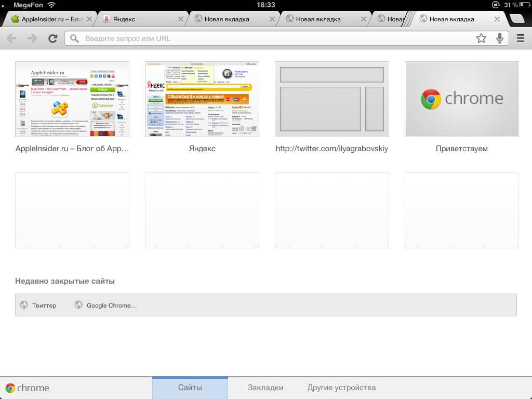This screenshot has height=399, width=532.
Task: Tap the battery indicator in the status bar
Action: [525, 5]
